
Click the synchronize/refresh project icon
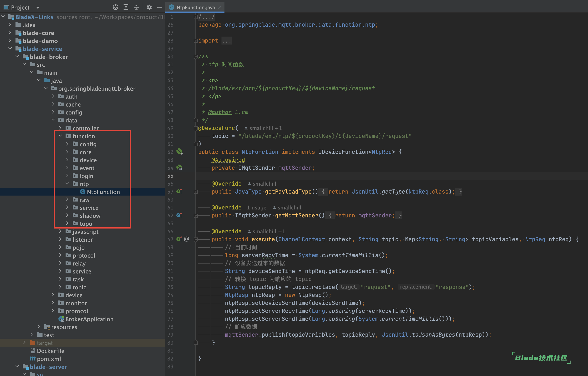pos(115,6)
